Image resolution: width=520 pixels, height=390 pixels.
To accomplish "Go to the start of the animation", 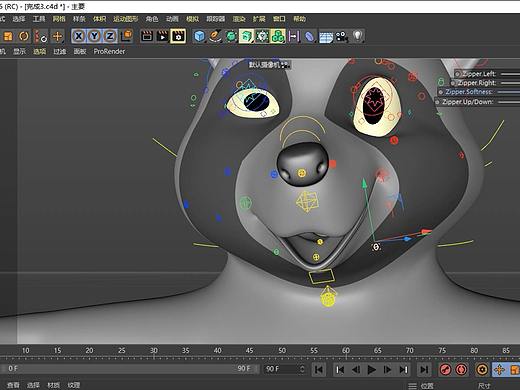I will pyautogui.click(x=319, y=369).
